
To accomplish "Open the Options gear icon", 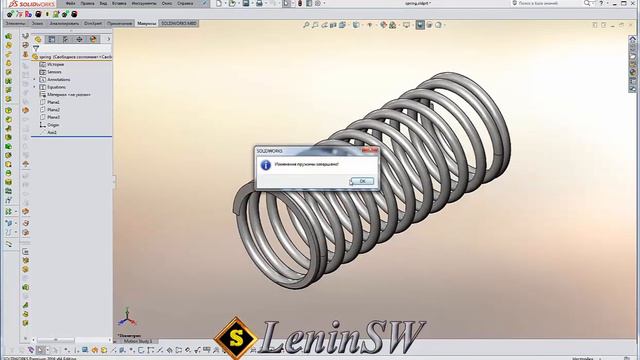I will click(x=318, y=3).
